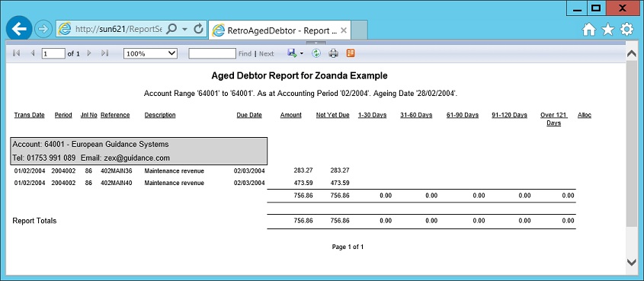Go back with the browser Back arrow
This screenshot has height=281, width=644.
tap(19, 29)
